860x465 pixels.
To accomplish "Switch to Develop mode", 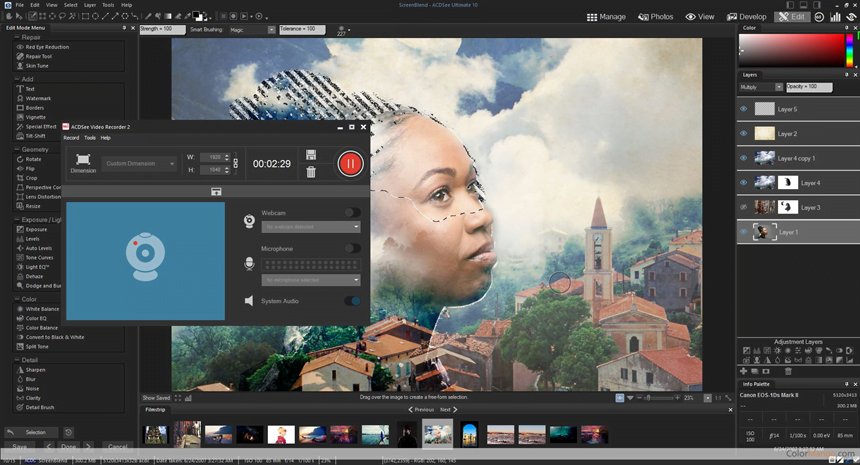I will coord(746,17).
